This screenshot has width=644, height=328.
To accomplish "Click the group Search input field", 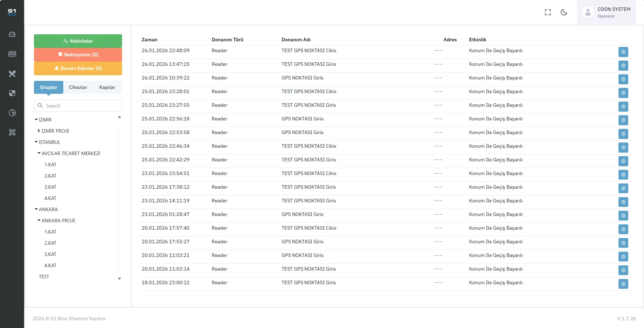I will pyautogui.click(x=82, y=106).
